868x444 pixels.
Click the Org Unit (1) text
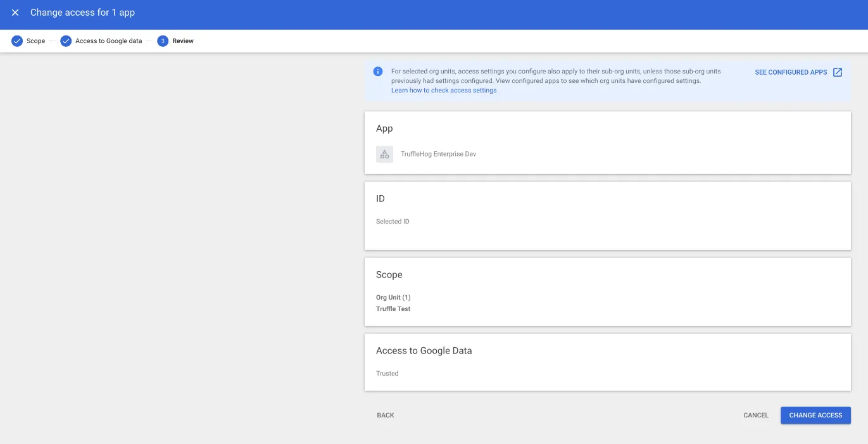[393, 298]
